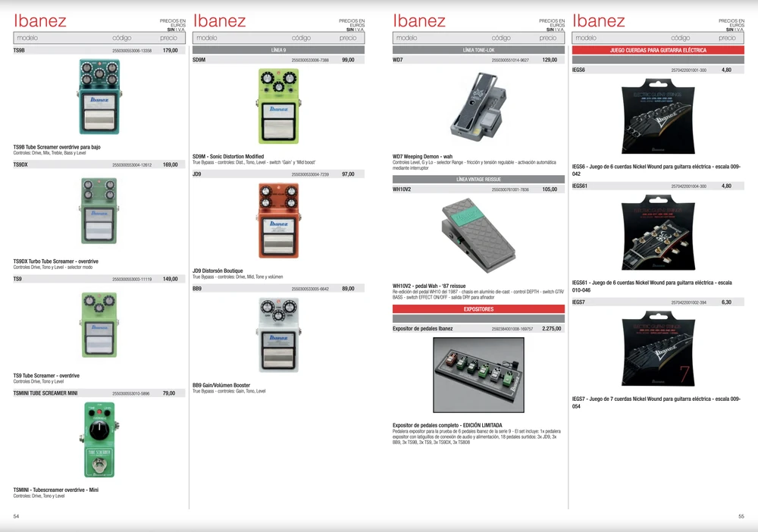
Task: Click the SD9M price 99,00
Action: tap(348, 60)
